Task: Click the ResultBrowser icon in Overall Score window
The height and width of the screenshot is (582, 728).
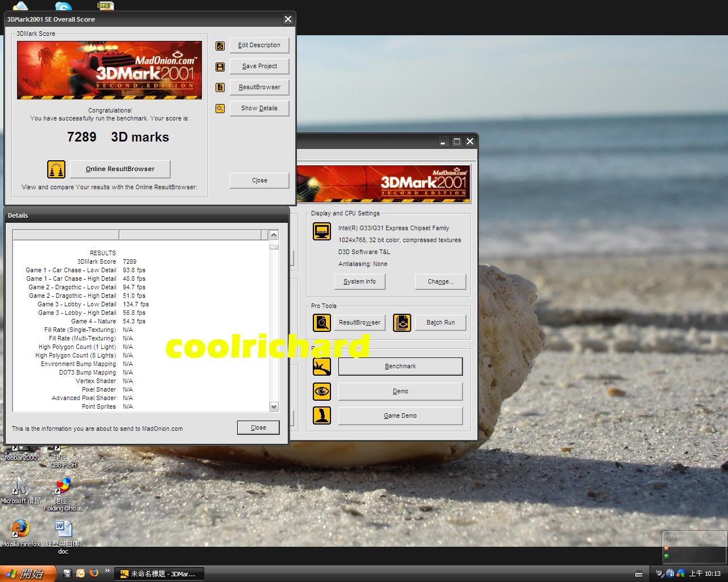Action: click(x=220, y=88)
